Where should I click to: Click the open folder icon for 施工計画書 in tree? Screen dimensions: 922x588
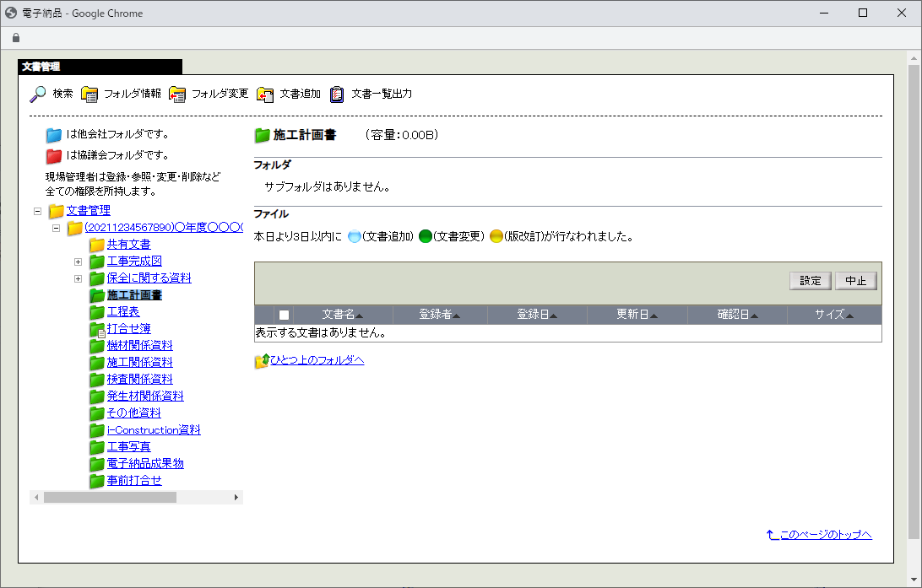(97, 295)
